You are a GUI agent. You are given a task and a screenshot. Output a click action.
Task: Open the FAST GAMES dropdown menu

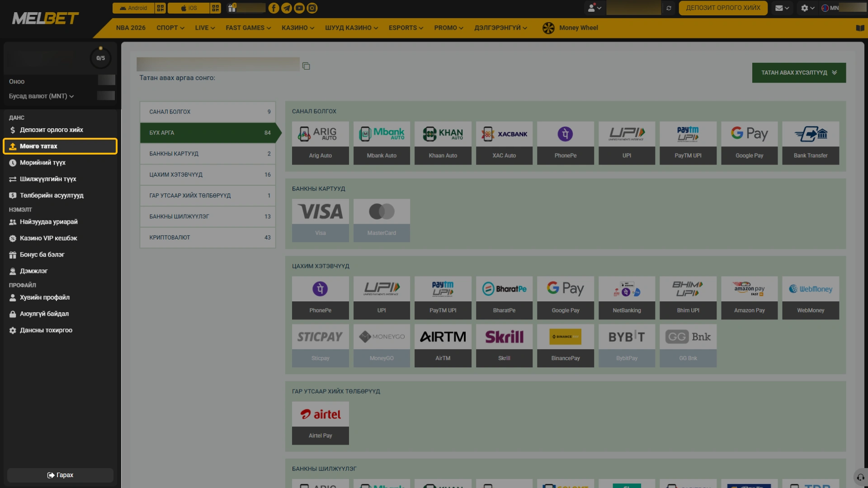coord(248,28)
